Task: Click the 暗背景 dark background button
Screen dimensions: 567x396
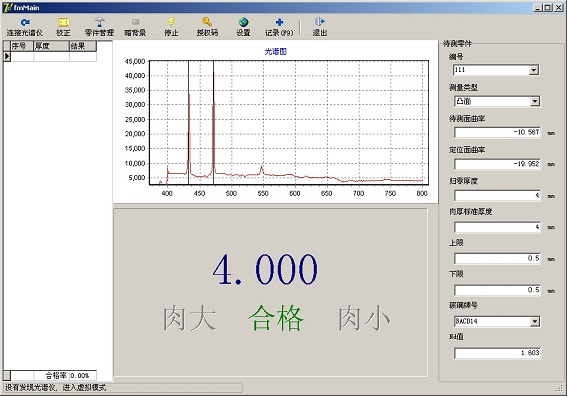Action: tap(135, 27)
